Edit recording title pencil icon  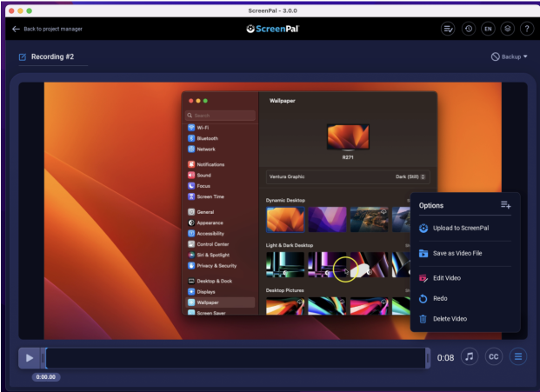coord(23,56)
